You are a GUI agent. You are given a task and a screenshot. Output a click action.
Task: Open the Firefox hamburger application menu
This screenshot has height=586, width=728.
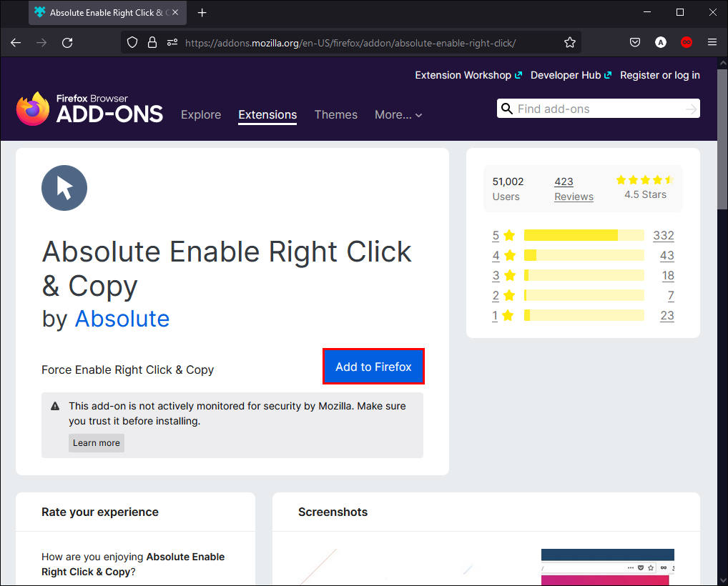(712, 43)
